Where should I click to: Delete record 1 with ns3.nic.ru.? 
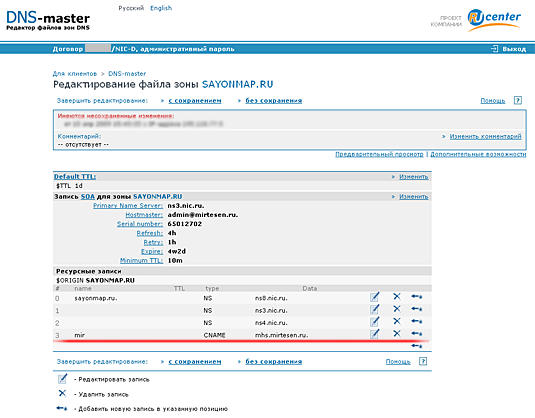pyautogui.click(x=397, y=309)
